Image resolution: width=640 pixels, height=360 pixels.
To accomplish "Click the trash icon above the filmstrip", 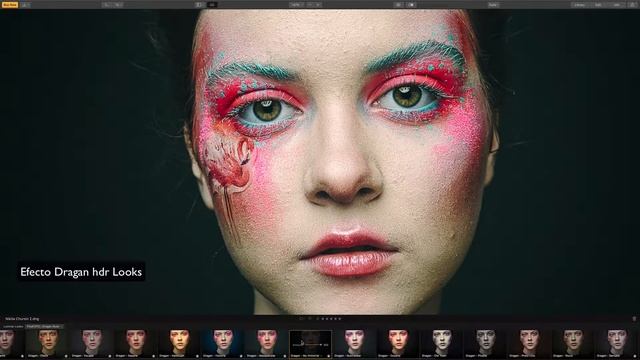I will pyautogui.click(x=634, y=319).
